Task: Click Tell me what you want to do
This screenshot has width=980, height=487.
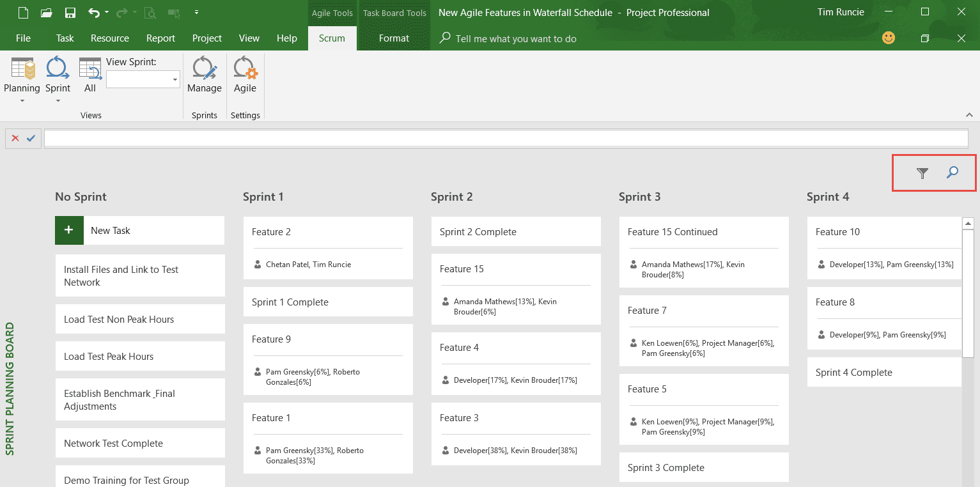Action: point(516,38)
